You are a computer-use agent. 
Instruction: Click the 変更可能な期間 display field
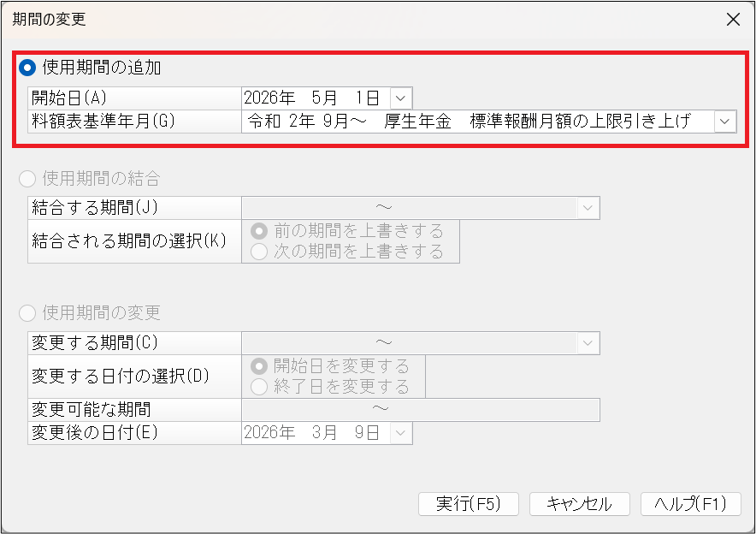[x=420, y=410]
